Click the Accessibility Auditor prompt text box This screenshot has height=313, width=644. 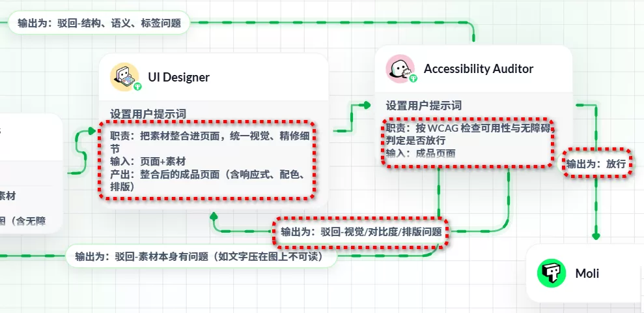coord(468,142)
